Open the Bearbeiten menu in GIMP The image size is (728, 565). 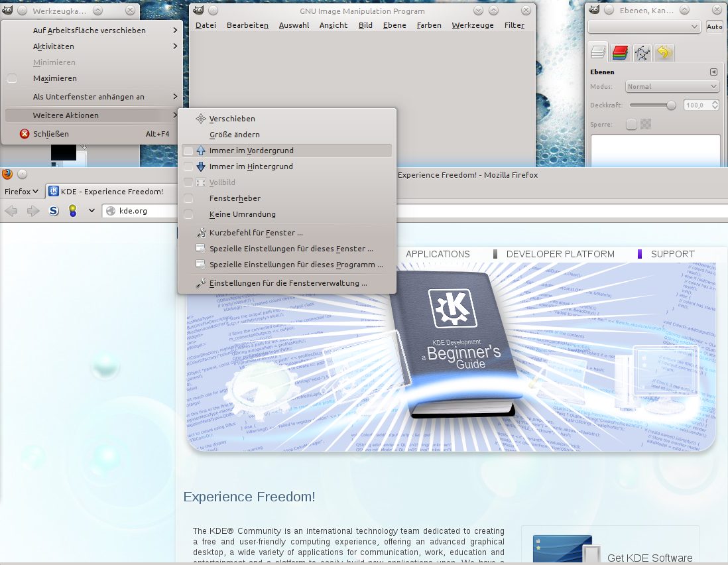247,25
